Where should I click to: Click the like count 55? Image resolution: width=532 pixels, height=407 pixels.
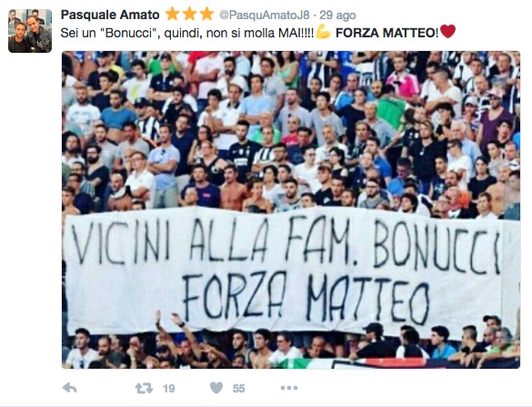pyautogui.click(x=238, y=388)
